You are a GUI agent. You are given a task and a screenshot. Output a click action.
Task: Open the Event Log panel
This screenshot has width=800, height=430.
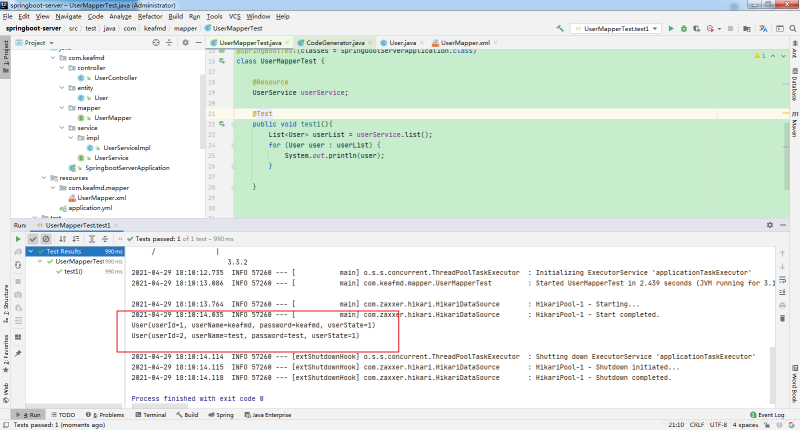(767, 414)
